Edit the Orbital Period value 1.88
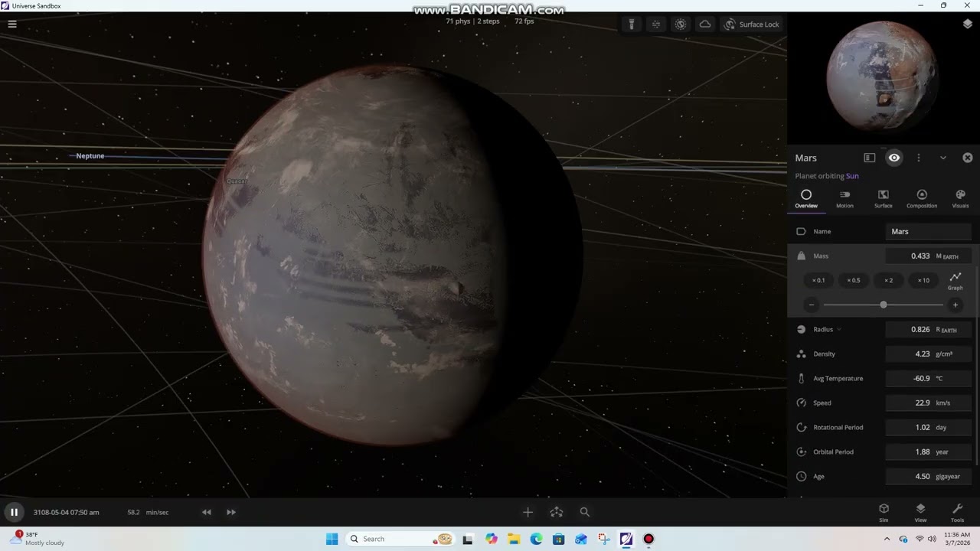980x551 pixels. tap(929, 452)
